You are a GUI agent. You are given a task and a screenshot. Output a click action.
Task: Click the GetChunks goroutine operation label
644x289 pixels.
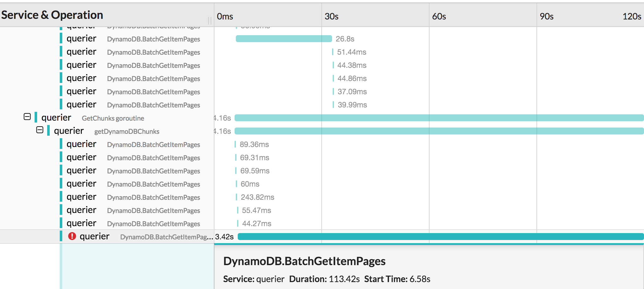113,118
